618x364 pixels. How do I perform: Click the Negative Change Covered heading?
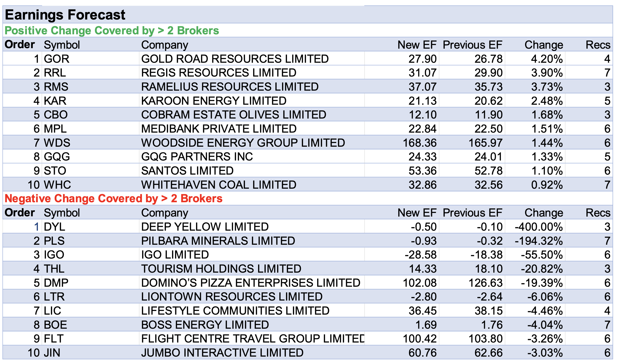pyautogui.click(x=113, y=199)
